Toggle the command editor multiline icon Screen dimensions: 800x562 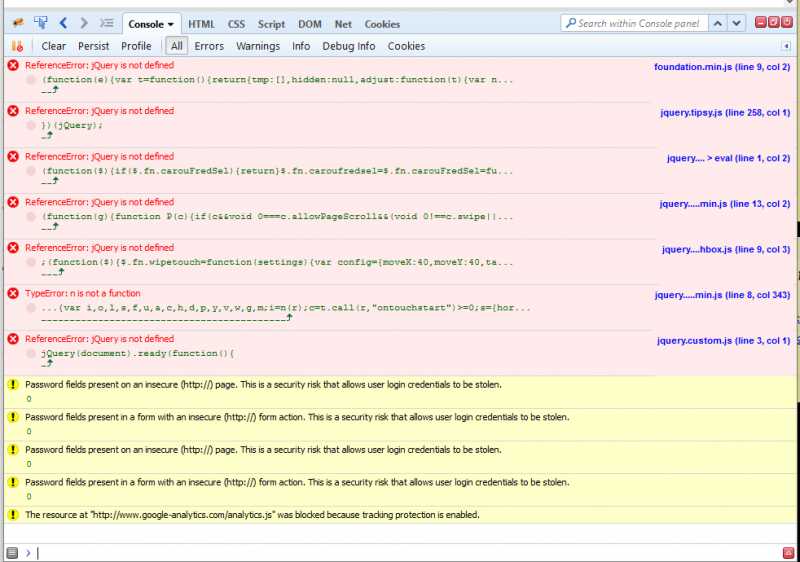(x=106, y=23)
